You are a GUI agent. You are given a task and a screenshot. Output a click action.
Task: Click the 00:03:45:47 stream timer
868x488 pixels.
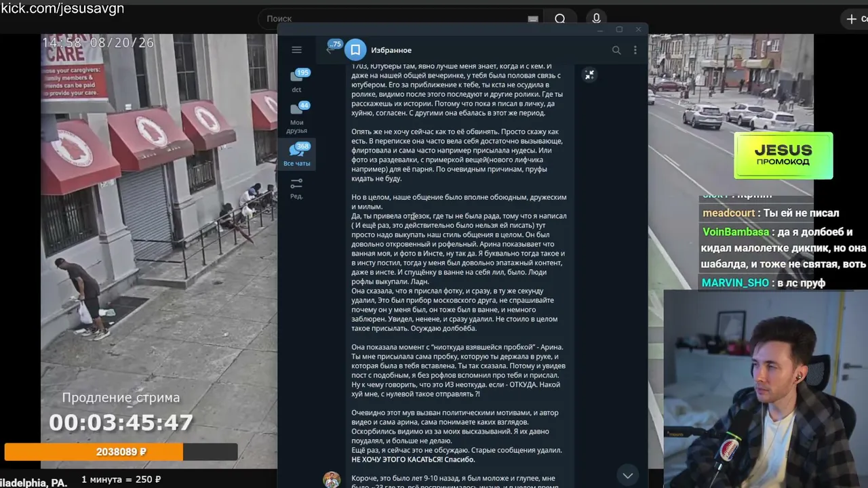point(121,423)
